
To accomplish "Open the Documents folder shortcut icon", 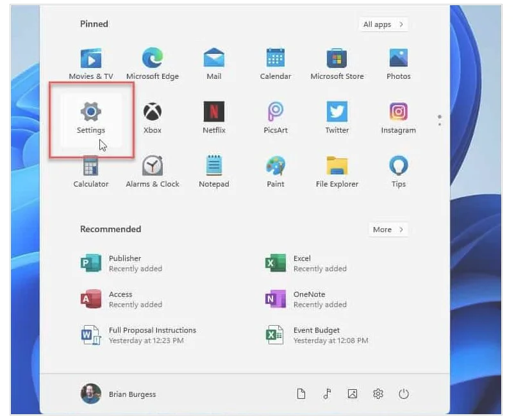I will click(301, 394).
